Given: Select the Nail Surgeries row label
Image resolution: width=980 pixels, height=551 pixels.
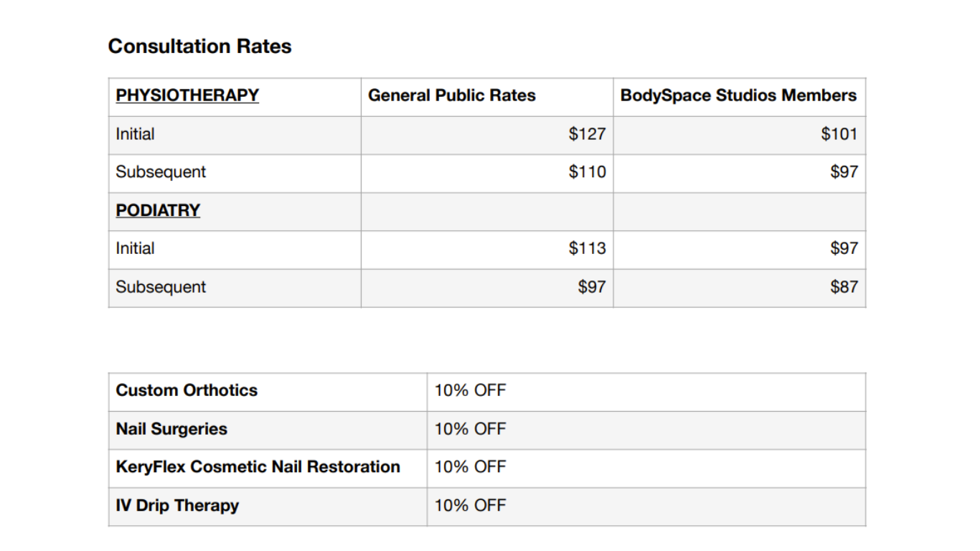Looking at the screenshot, I should click(x=171, y=429).
